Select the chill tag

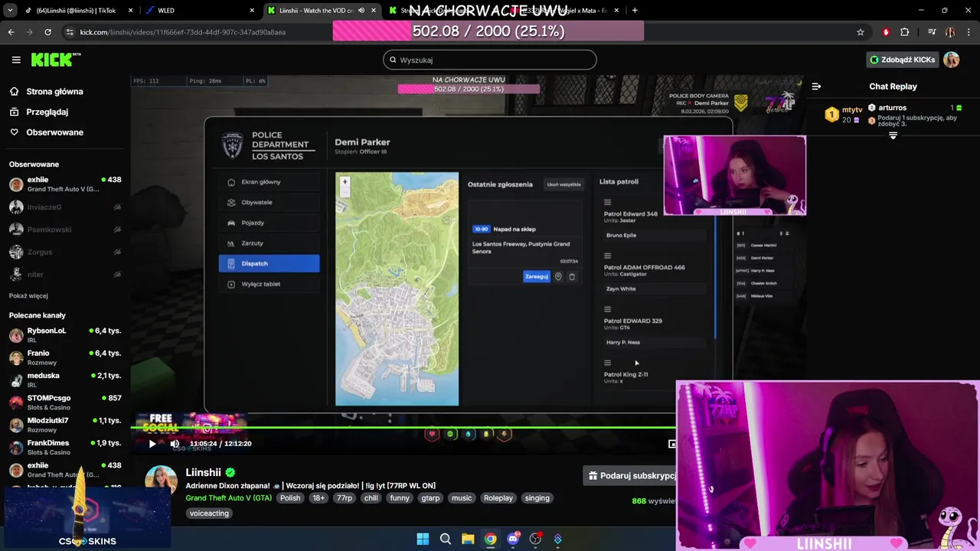pyautogui.click(x=371, y=498)
